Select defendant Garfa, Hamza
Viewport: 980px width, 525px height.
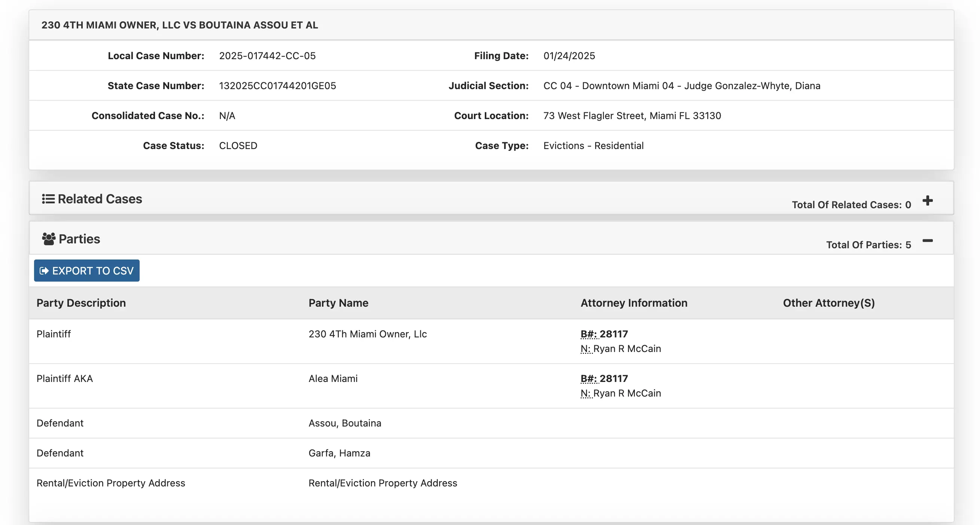point(340,453)
